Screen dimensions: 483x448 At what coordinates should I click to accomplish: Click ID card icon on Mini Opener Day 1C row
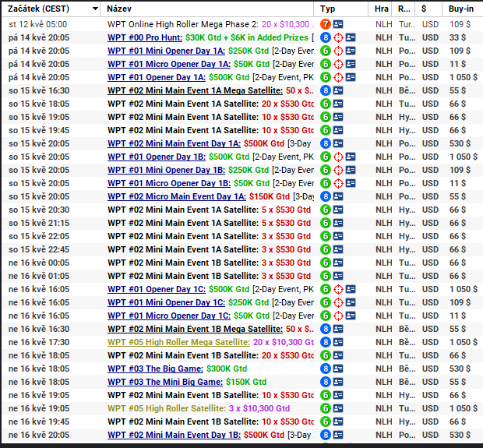tap(351, 302)
